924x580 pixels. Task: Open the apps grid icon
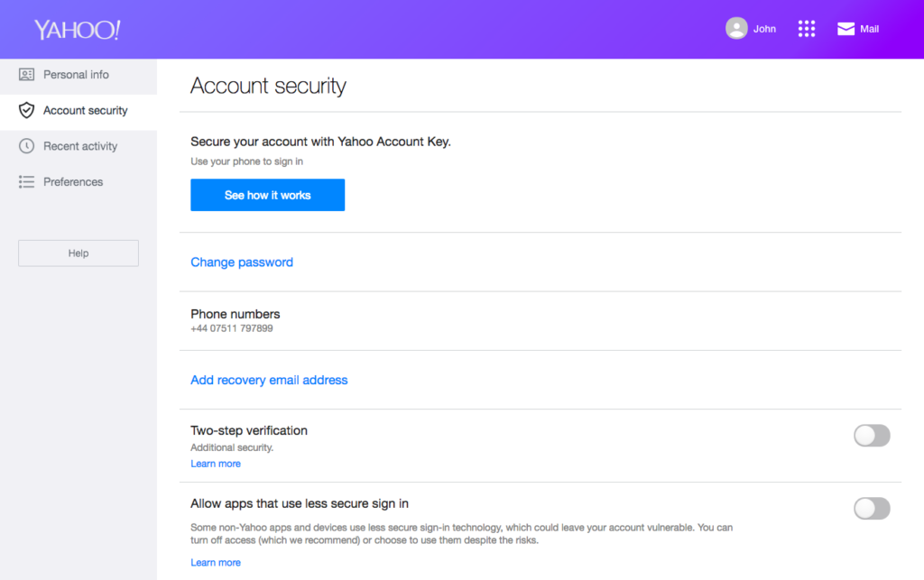coord(807,29)
